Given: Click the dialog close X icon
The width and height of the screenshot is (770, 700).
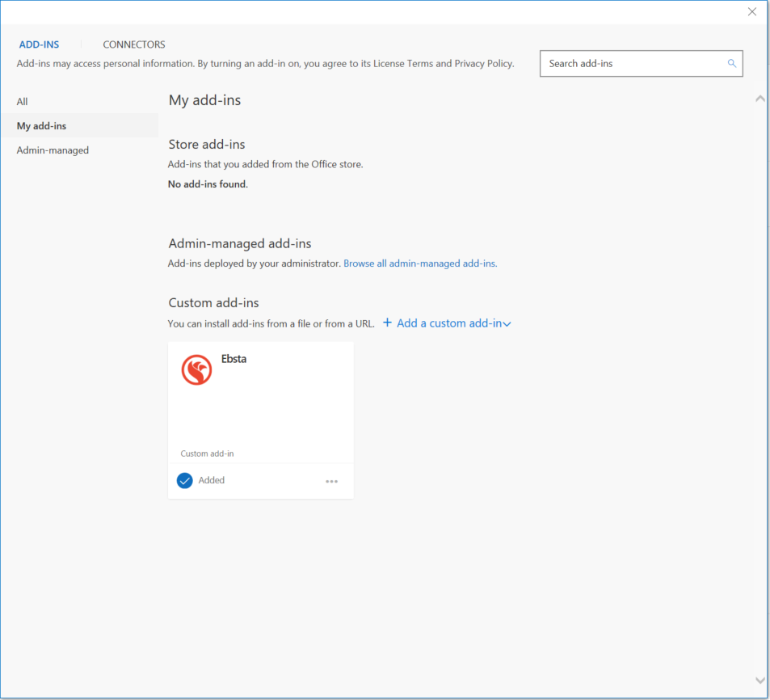Looking at the screenshot, I should [751, 11].
